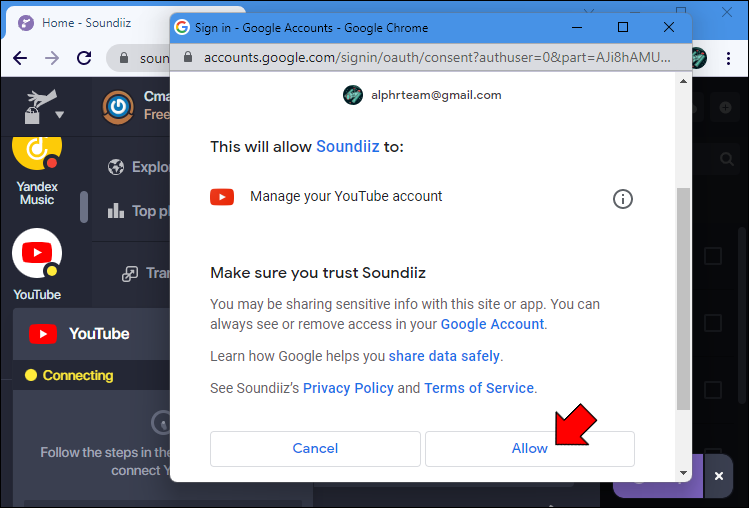The height and width of the screenshot is (508, 749).
Task: Click the alphrteam@gmail.com account avatar
Action: 353,95
